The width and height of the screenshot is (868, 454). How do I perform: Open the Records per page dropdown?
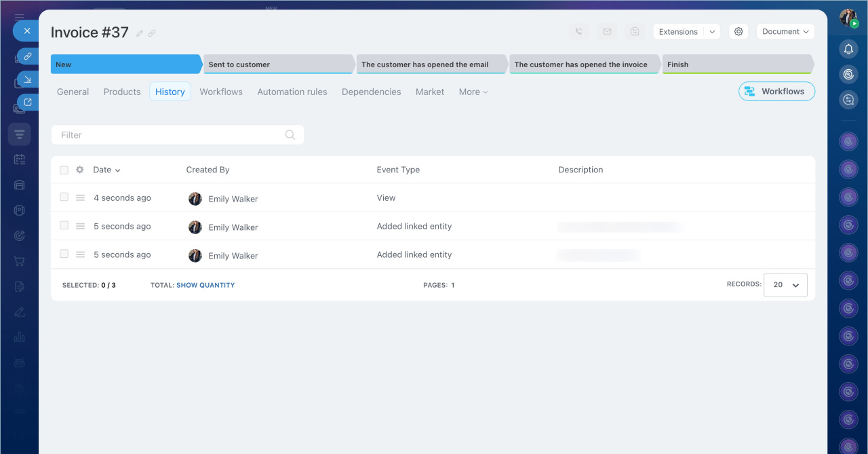click(x=785, y=285)
